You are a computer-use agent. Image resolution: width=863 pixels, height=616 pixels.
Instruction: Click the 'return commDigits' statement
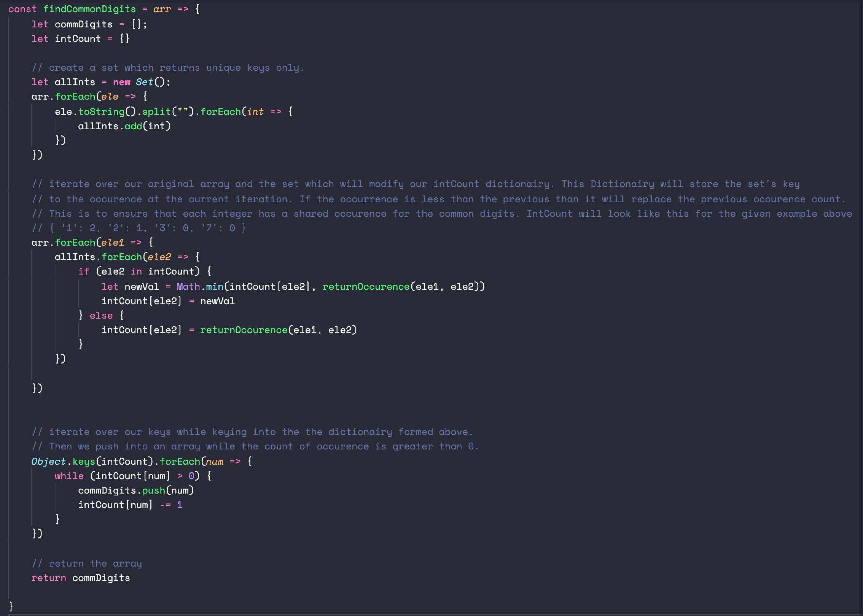pos(81,578)
